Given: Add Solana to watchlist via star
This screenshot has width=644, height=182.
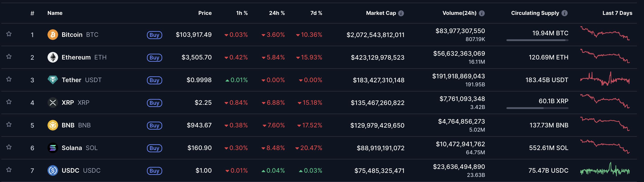Looking at the screenshot, I should tap(9, 147).
